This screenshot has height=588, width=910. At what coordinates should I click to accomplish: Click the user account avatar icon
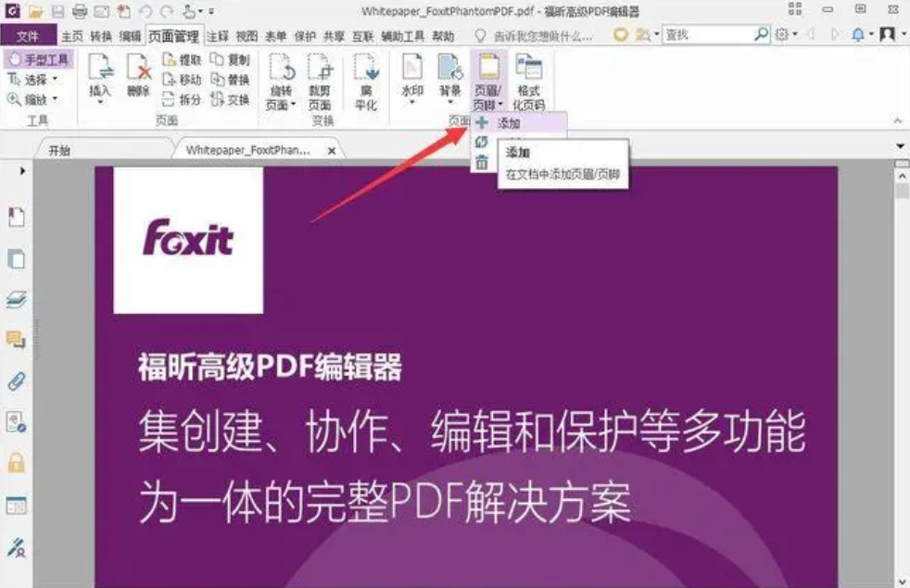tap(887, 35)
